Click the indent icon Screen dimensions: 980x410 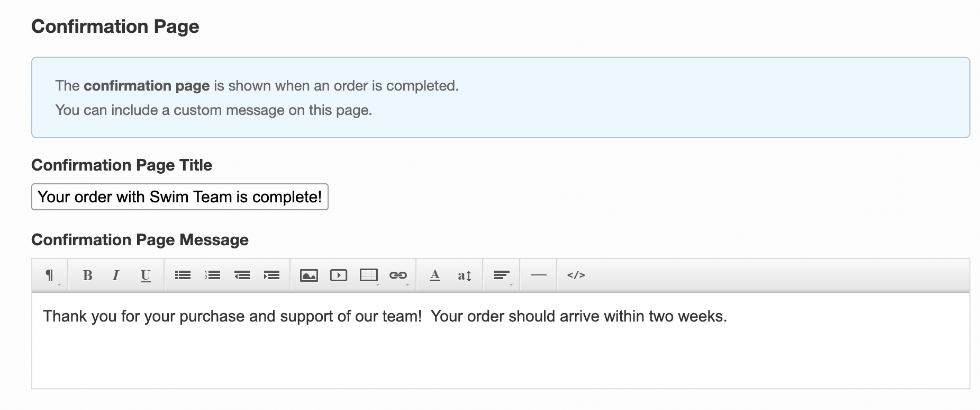point(272,275)
